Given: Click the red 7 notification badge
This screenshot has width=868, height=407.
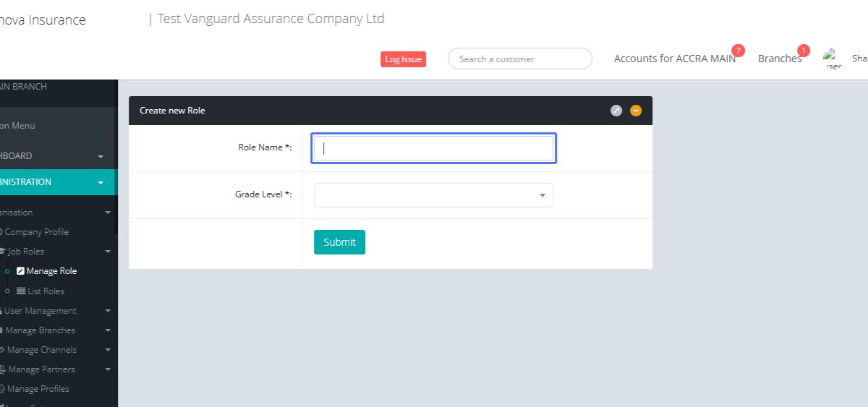Looking at the screenshot, I should (x=738, y=51).
